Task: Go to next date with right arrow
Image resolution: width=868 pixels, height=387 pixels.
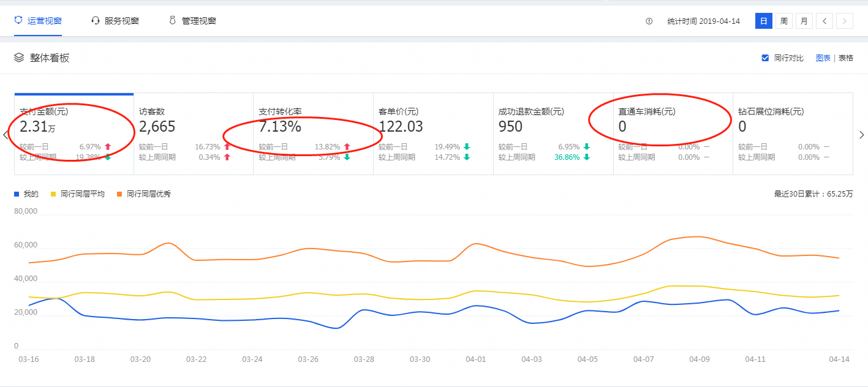Action: (845, 21)
